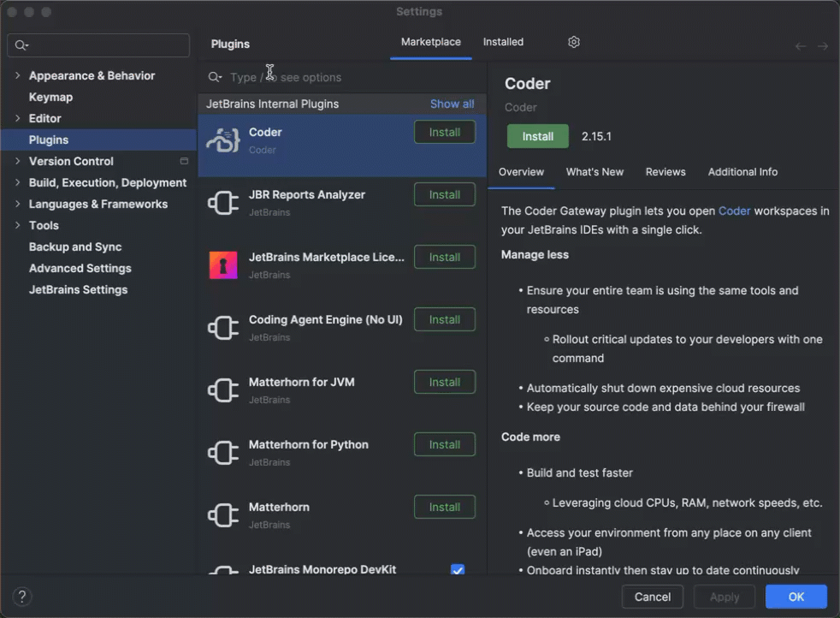Click the Matterhorn for Python plugin icon
This screenshot has width=840, height=618.
[x=222, y=453]
